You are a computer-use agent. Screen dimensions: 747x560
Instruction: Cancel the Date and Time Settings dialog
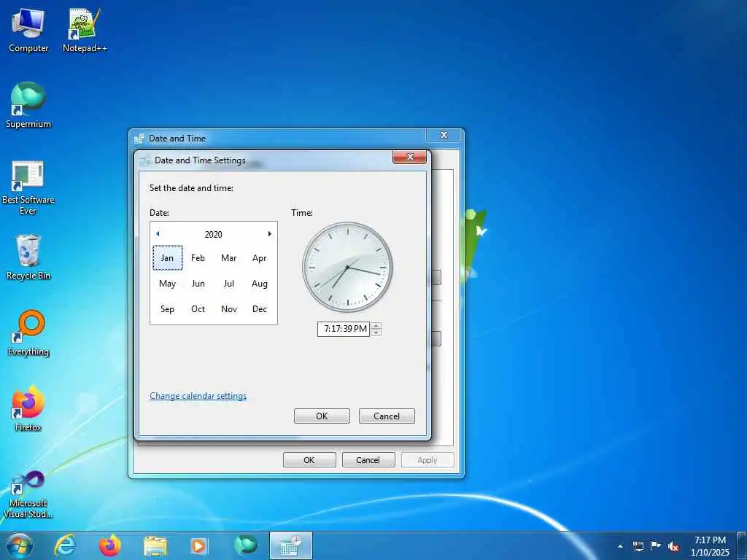click(387, 416)
